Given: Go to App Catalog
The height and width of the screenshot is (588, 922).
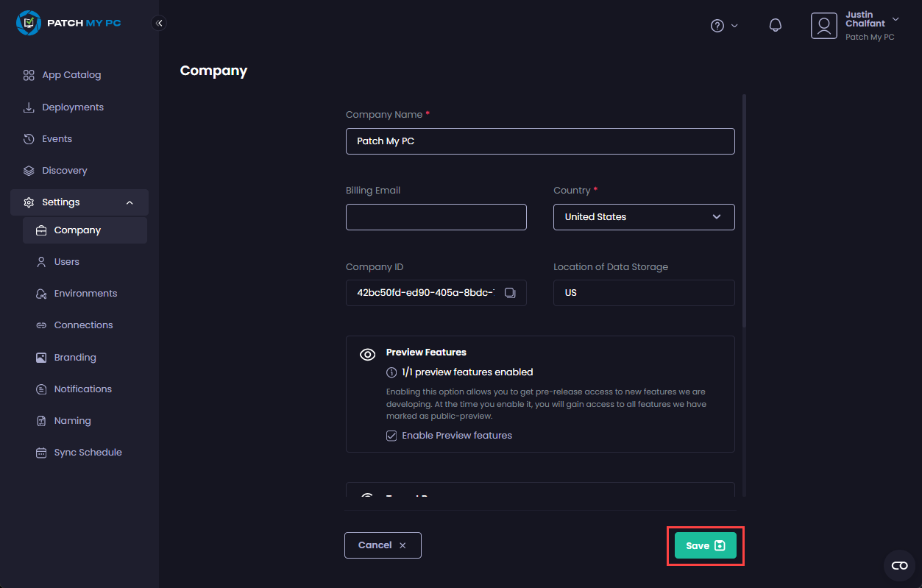Looking at the screenshot, I should tap(71, 75).
